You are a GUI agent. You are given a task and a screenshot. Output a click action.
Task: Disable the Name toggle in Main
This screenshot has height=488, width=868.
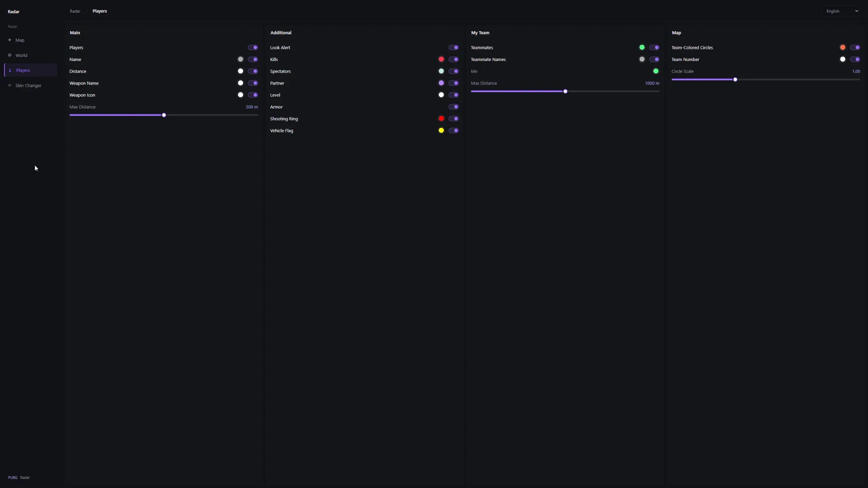pyautogui.click(x=253, y=59)
